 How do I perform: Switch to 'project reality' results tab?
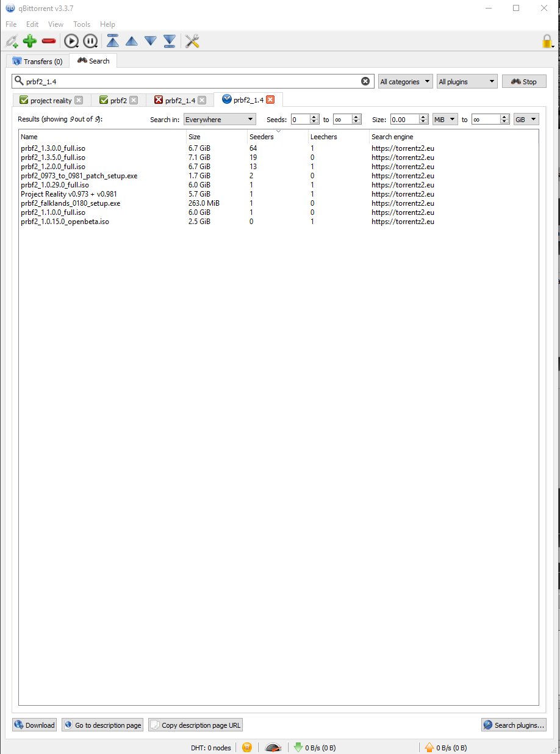pyautogui.click(x=51, y=100)
